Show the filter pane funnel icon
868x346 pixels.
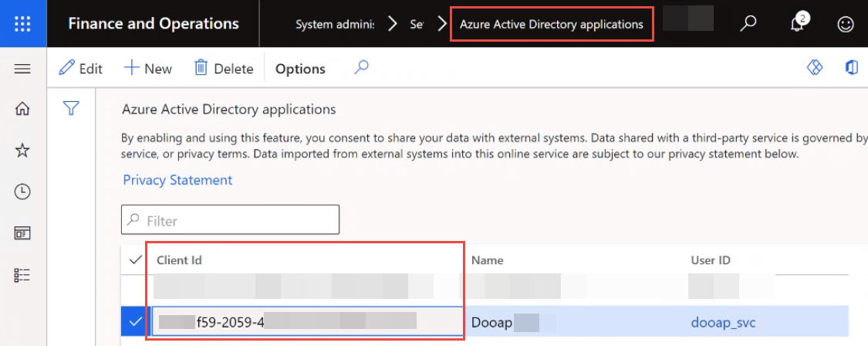click(x=71, y=108)
